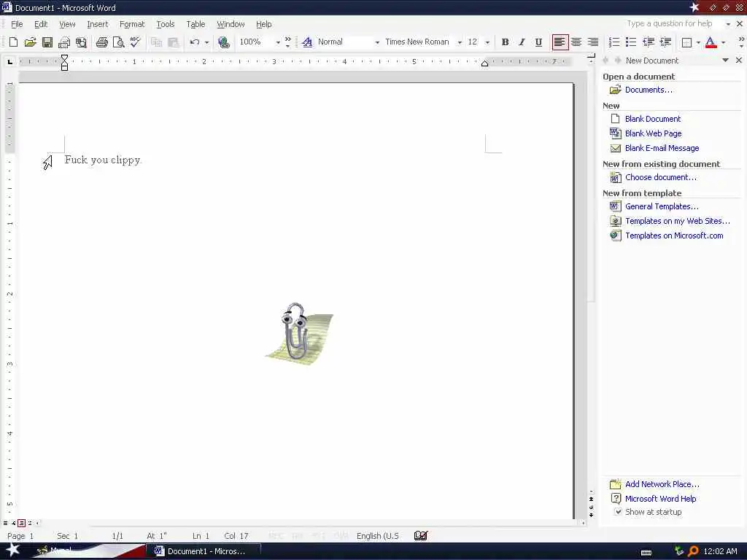Open the Tools menu
Image resolution: width=747 pixels, height=560 pixels.
click(166, 24)
